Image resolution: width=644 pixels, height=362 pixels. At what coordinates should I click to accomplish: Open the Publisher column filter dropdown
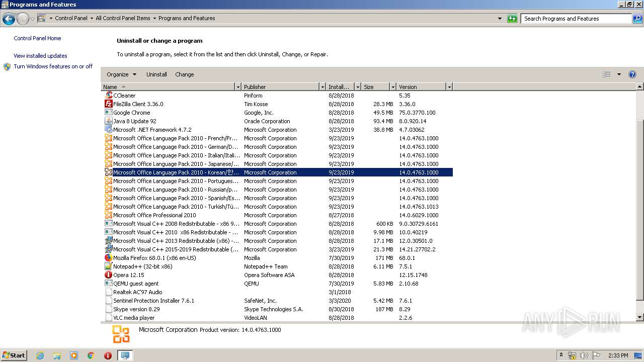323,87
